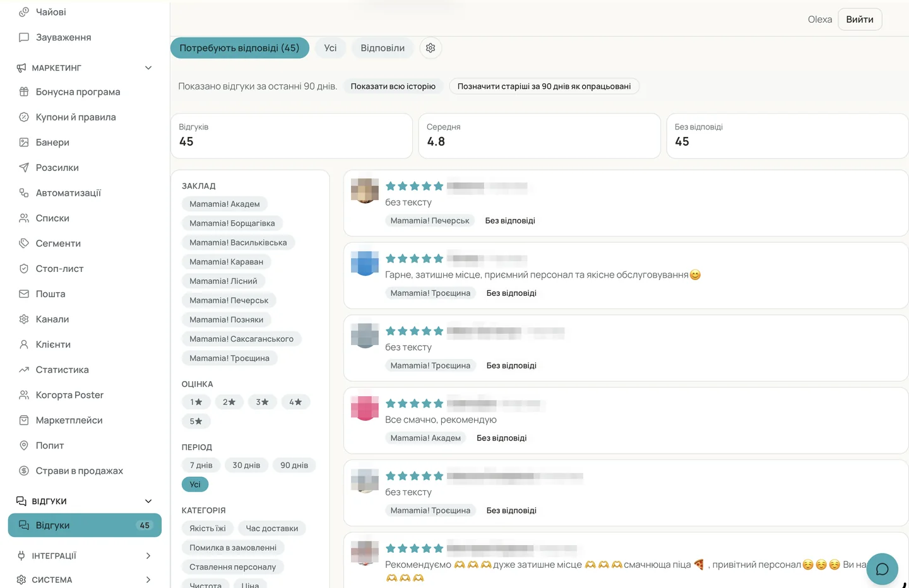
Task: Toggle the Mamamia! Караван venue filter
Action: [x=226, y=261]
